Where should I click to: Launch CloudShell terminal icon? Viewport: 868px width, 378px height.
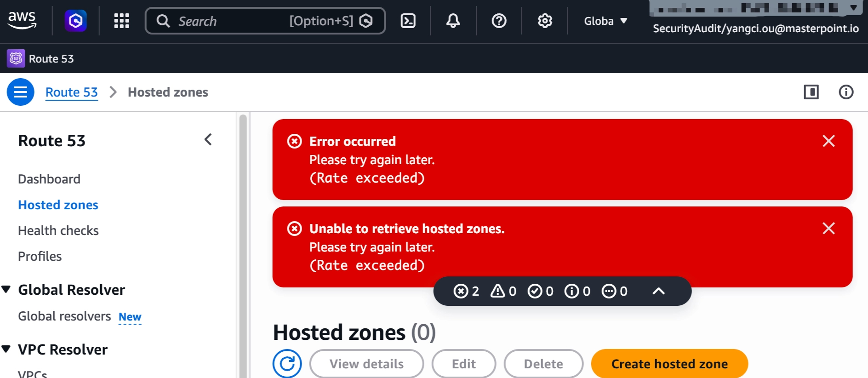tap(408, 21)
